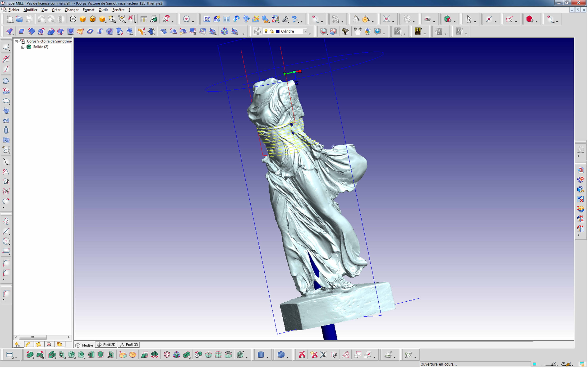Open dropdown arrow next to Mona Lisa icon
Screen dimensions: 588x368
click(425, 34)
